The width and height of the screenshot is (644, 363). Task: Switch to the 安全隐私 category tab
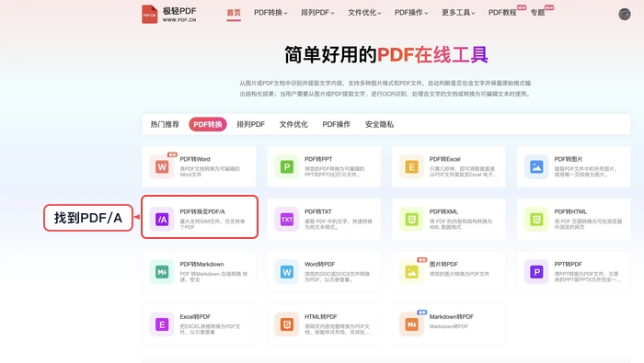coord(379,124)
